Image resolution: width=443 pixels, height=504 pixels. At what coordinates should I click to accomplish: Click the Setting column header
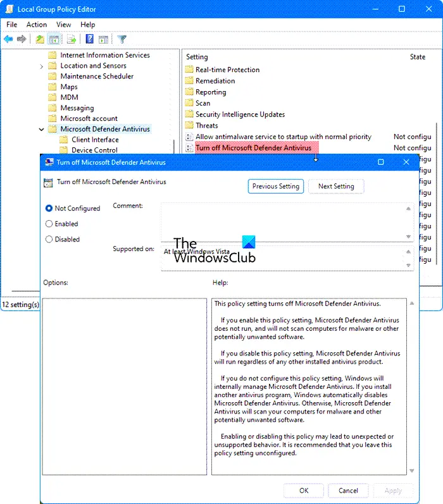(x=197, y=57)
